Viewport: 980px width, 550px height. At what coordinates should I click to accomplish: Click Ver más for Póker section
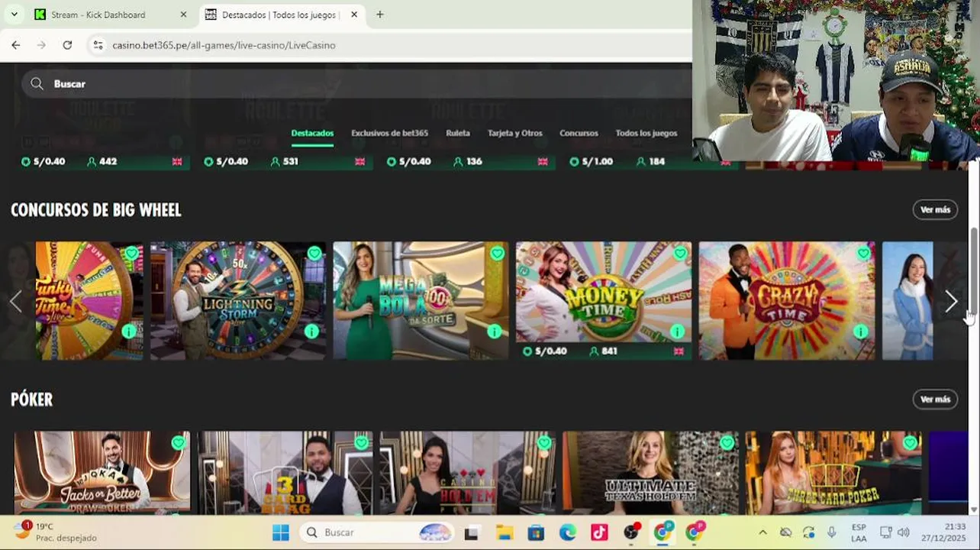935,399
